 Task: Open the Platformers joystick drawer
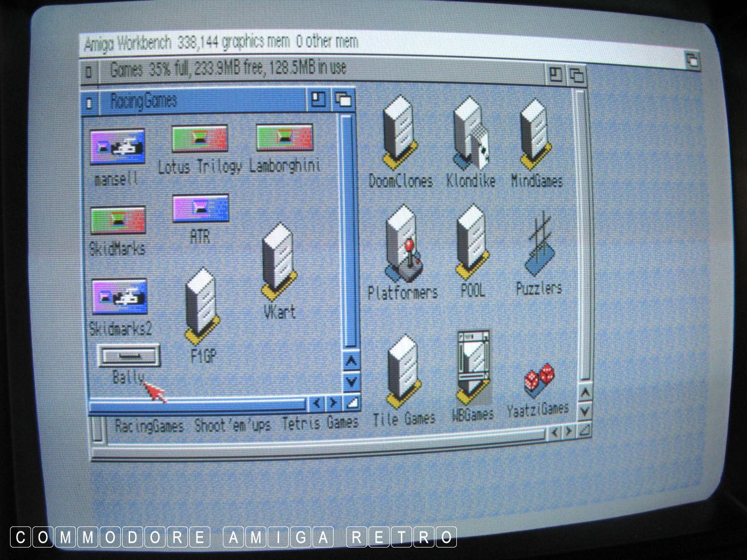click(x=402, y=244)
